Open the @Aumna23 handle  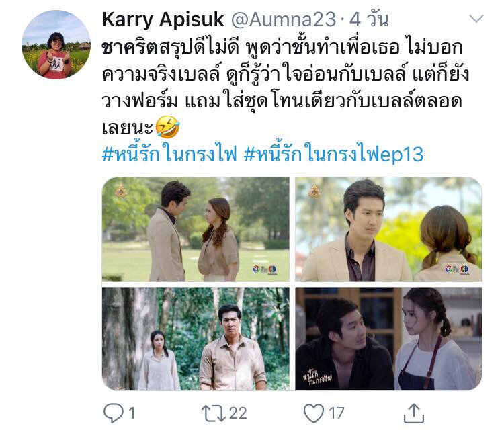tap(284, 20)
